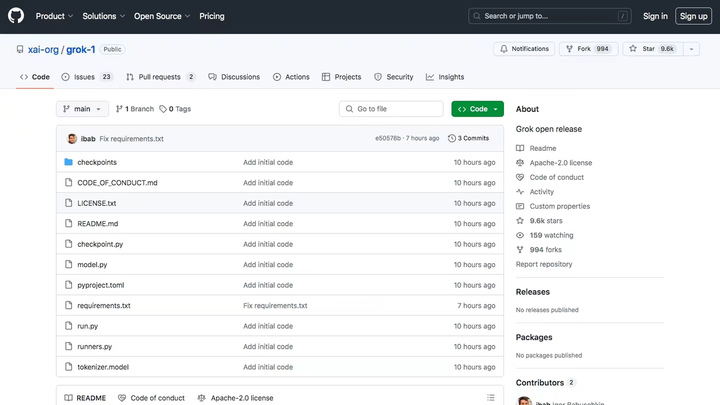Open the Product menu
The width and height of the screenshot is (720, 405).
54,16
